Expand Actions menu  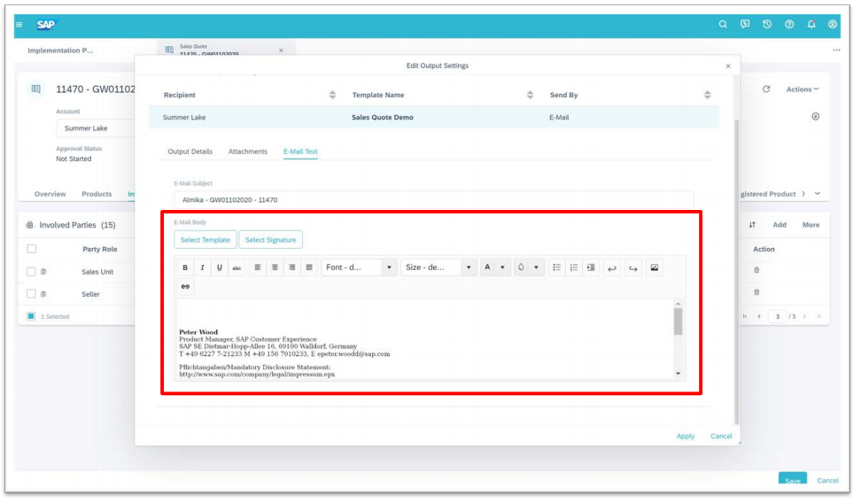coord(803,89)
